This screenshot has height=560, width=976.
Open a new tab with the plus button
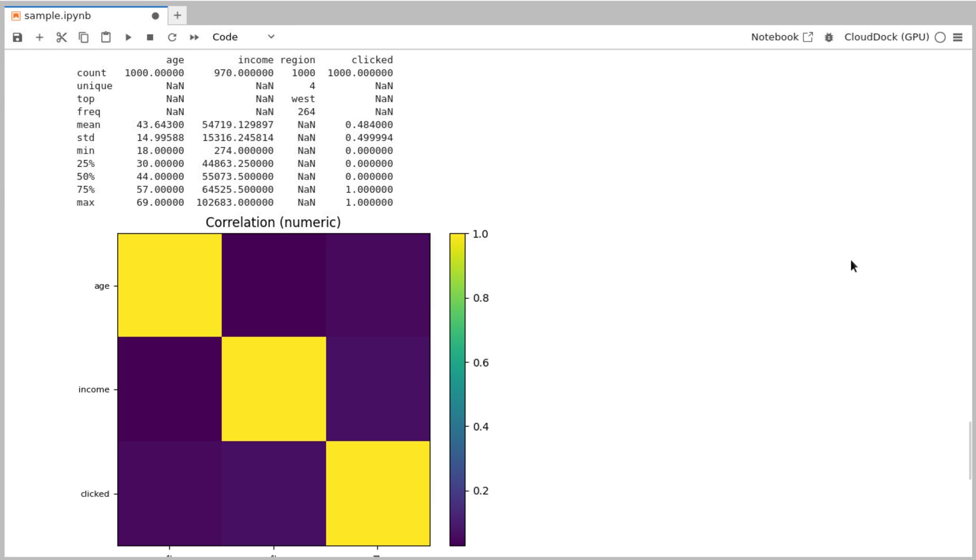[x=177, y=15]
